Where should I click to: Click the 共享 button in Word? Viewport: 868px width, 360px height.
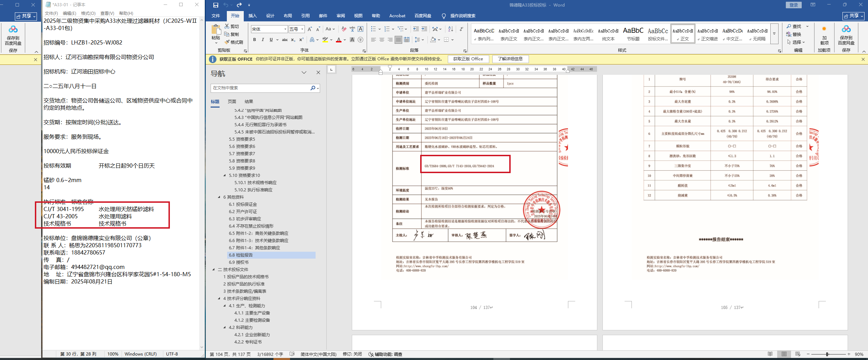click(x=853, y=16)
